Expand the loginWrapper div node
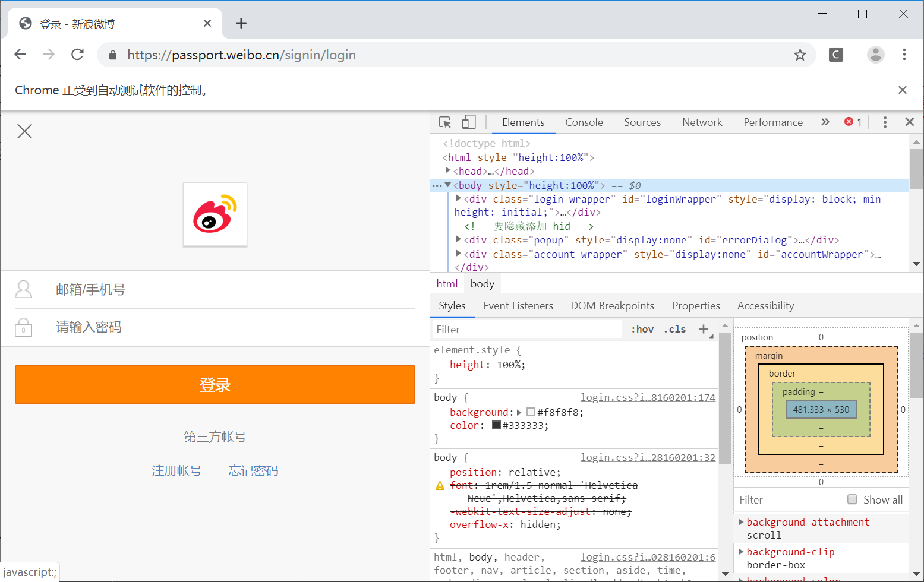 tap(459, 198)
